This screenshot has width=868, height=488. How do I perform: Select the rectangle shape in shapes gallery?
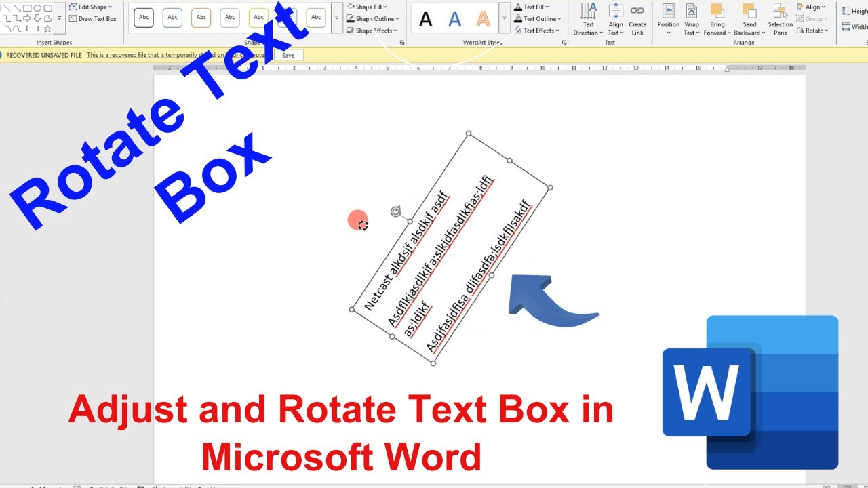pyautogui.click(x=27, y=8)
